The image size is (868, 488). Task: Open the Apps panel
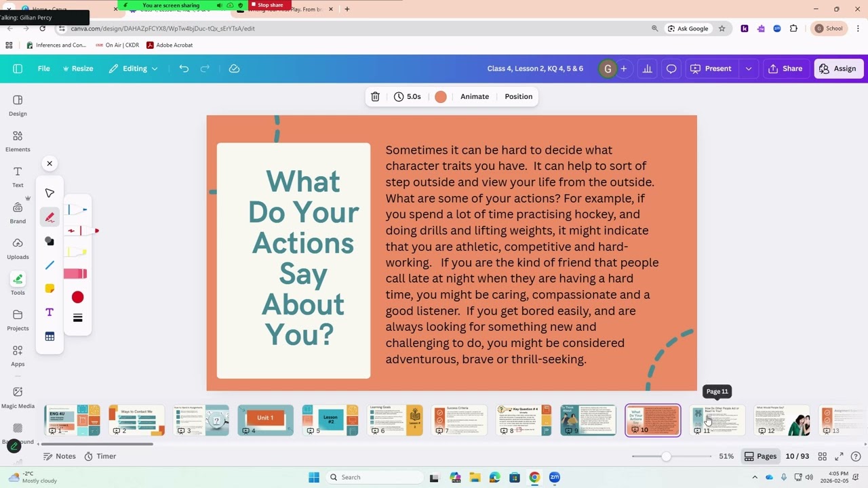[x=18, y=356]
